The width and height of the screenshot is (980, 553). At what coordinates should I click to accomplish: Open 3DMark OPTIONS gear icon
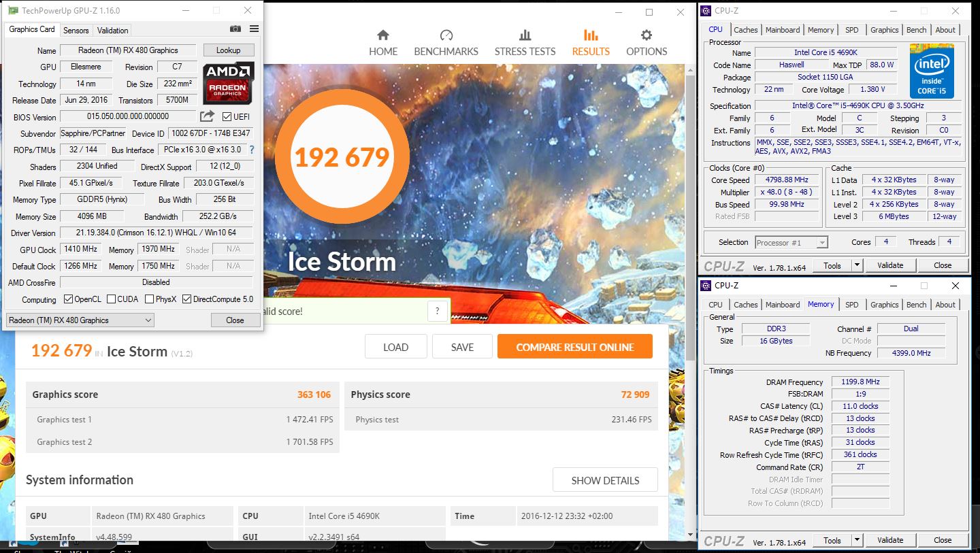pyautogui.click(x=647, y=35)
